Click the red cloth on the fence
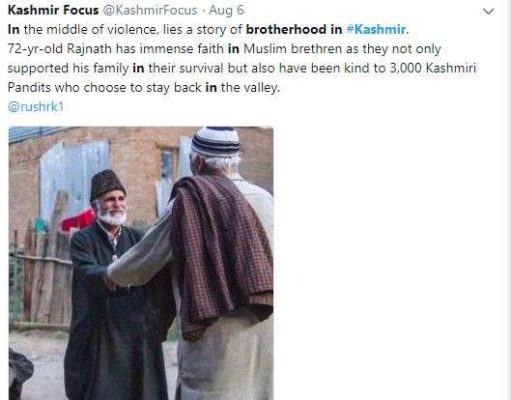The image size is (511, 400). tap(77, 221)
